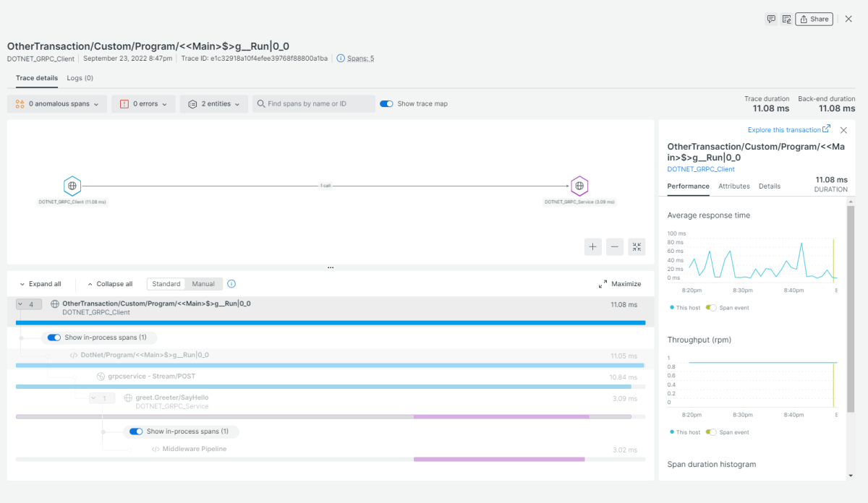Image resolution: width=868 pixels, height=503 pixels.
Task: Toggle Show in-process spans under greet.Greeter/SayHello
Action: (136, 431)
